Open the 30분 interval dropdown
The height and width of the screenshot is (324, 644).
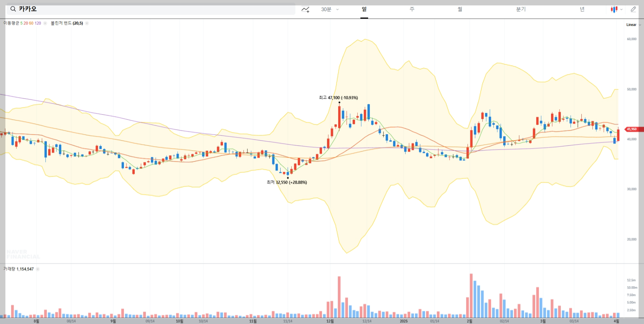330,9
